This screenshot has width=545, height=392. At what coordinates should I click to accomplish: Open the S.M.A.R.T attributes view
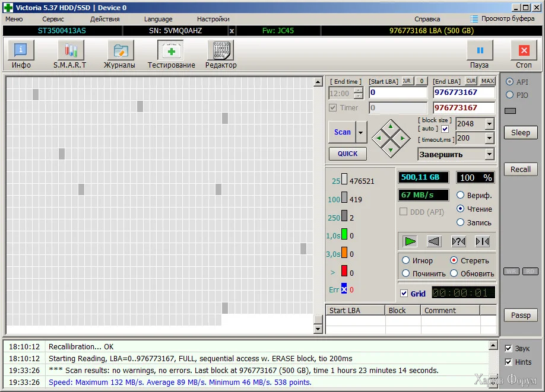(x=70, y=54)
